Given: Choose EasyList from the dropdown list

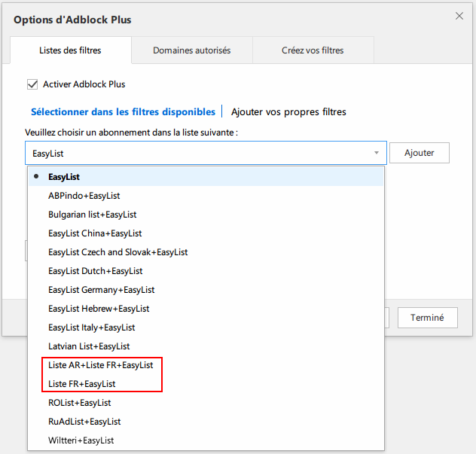Looking at the screenshot, I should 206,177.
